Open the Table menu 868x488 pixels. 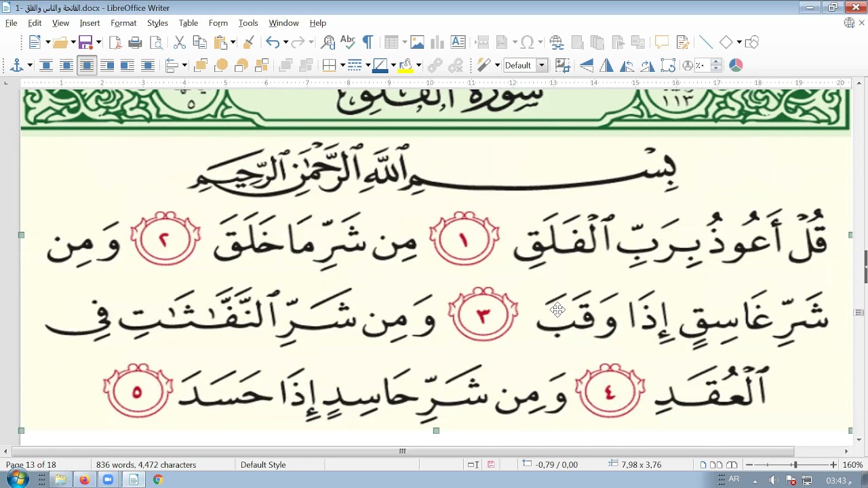pos(189,23)
